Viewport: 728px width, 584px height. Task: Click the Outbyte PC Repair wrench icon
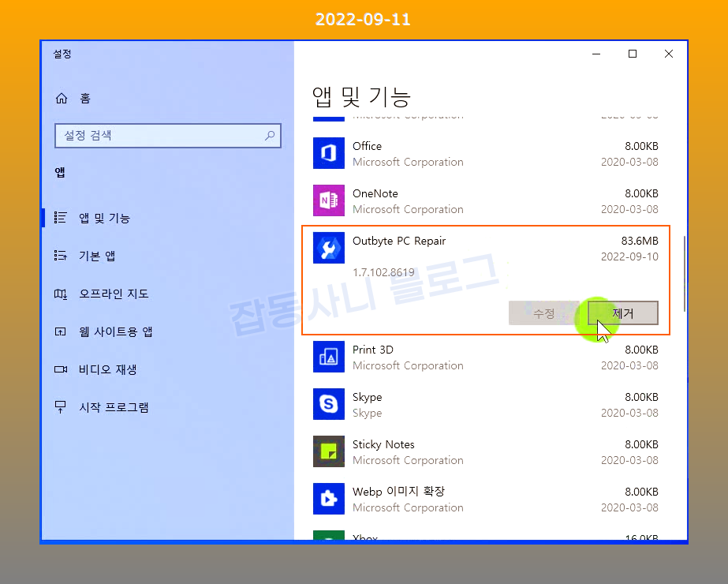coord(329,248)
